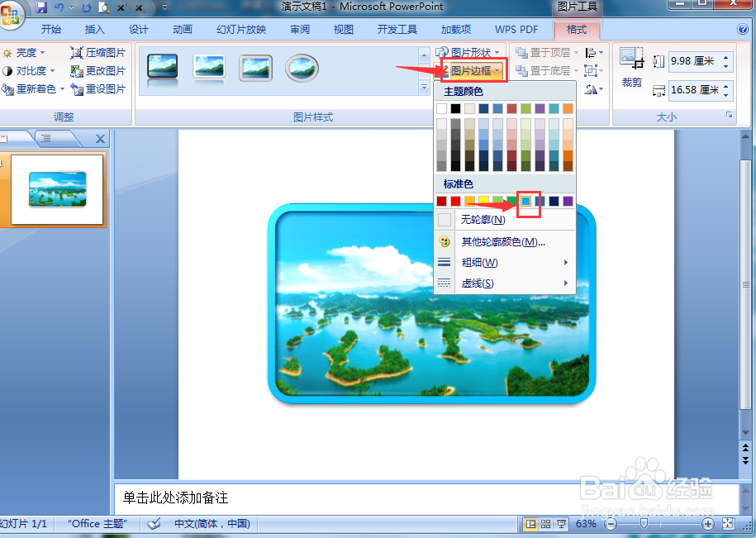Click Compress Pictures (压缩图片)

point(97,53)
